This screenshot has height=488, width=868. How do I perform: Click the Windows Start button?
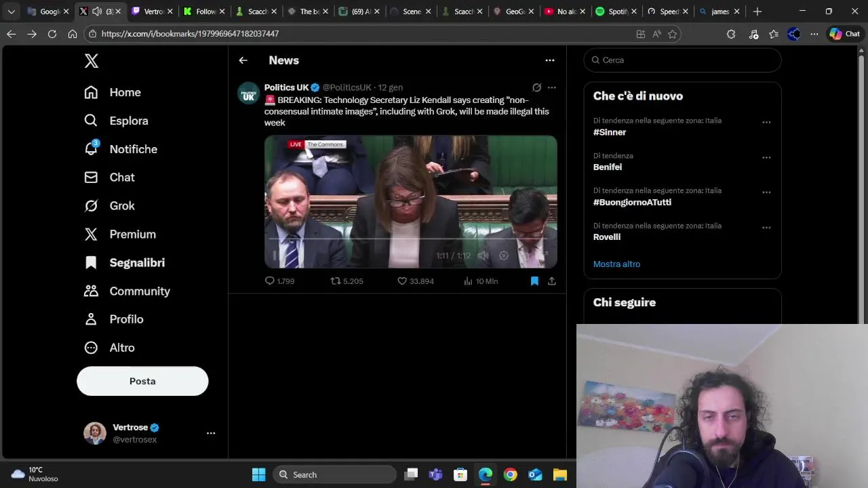[259, 474]
